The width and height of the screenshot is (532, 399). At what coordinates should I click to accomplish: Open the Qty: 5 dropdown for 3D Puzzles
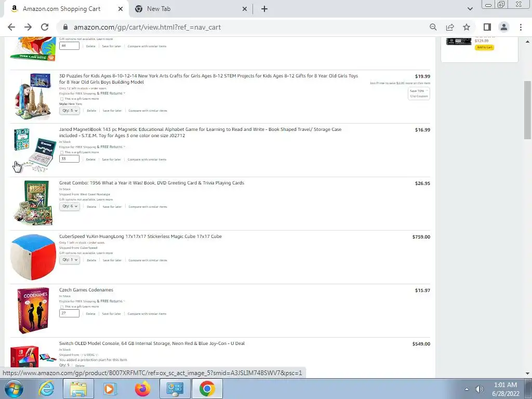point(70,111)
